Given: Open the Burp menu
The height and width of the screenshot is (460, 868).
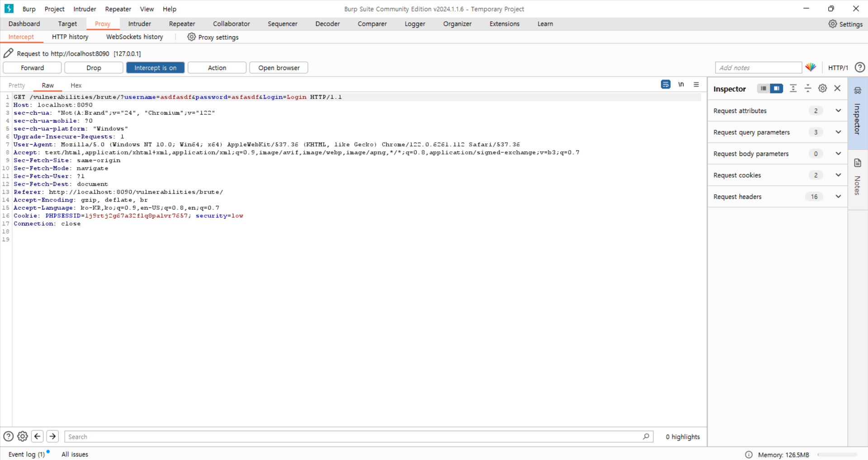Looking at the screenshot, I should tap(29, 9).
